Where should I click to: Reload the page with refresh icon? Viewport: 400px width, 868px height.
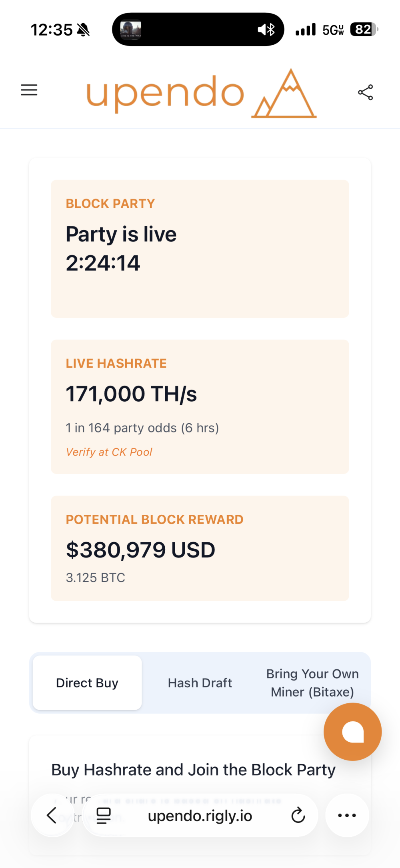pyautogui.click(x=298, y=815)
